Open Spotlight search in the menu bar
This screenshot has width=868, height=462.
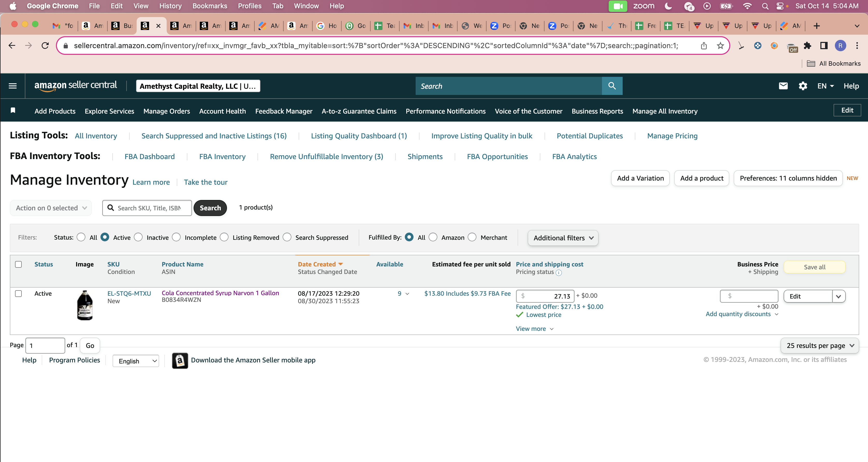click(765, 6)
